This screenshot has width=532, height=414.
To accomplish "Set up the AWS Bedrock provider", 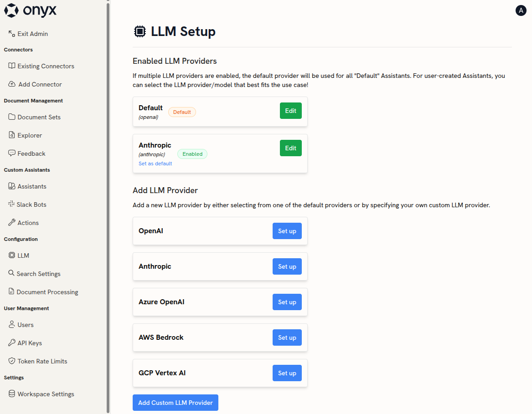I will click(287, 337).
